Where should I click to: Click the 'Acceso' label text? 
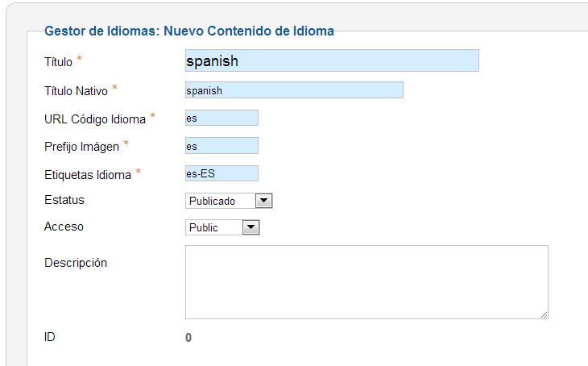(64, 227)
